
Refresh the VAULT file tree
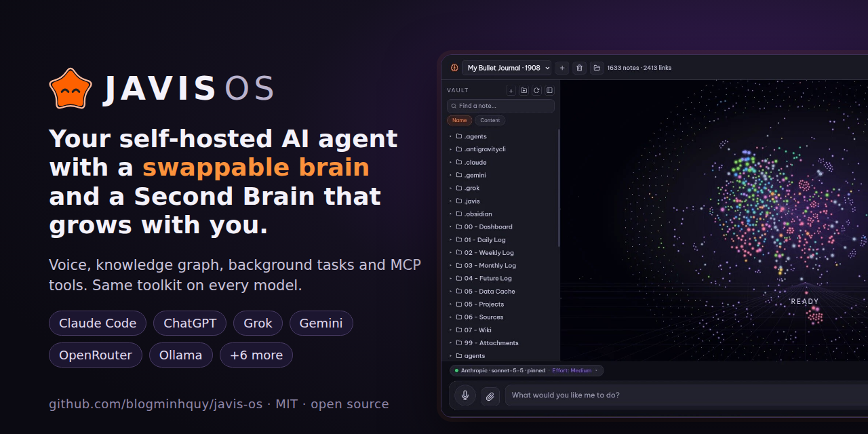click(536, 90)
